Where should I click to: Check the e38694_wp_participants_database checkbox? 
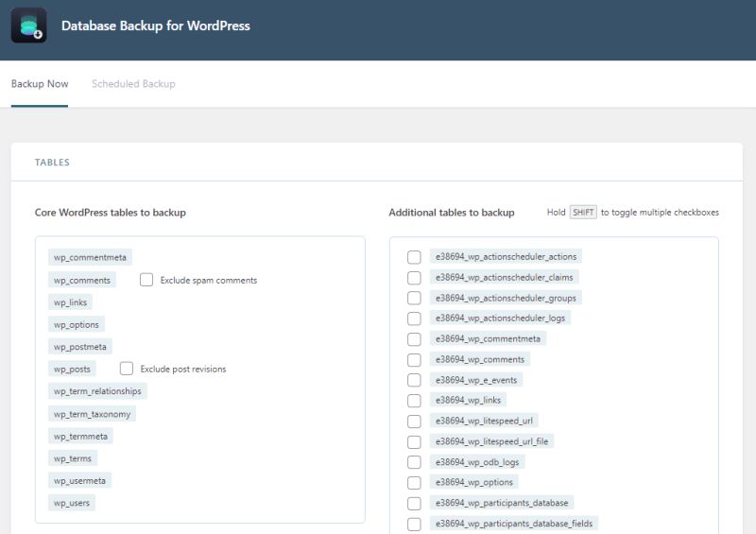[x=414, y=503]
